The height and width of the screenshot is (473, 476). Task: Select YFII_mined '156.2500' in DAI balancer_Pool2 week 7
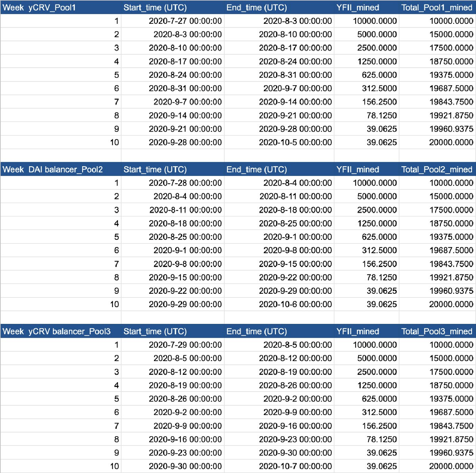[x=367, y=264]
